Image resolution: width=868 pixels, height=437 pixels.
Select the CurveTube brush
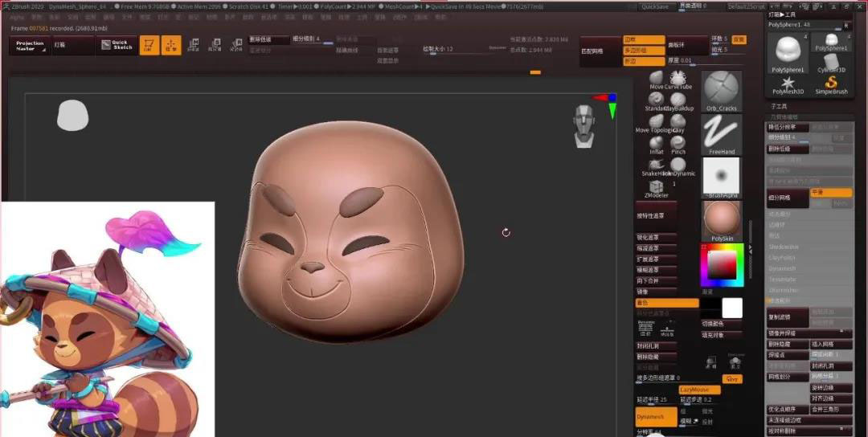678,78
